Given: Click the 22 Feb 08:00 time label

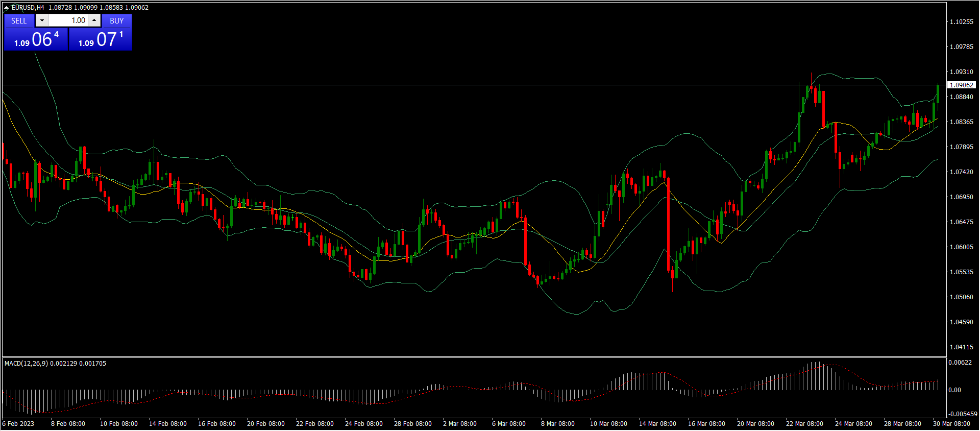Looking at the screenshot, I should coord(315,424).
